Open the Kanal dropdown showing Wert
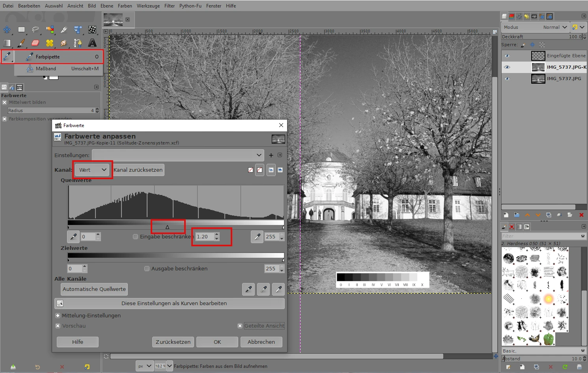588x373 pixels. [x=93, y=170]
